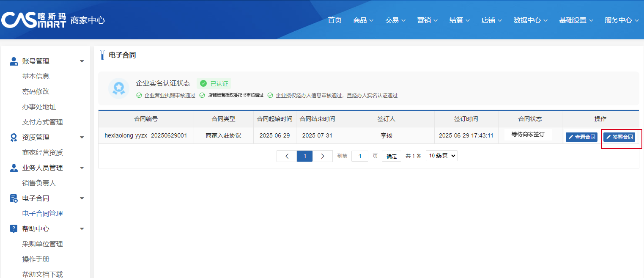Open the 数据中心 navigation menu
Screen dimensions: 644x278
pos(530,20)
